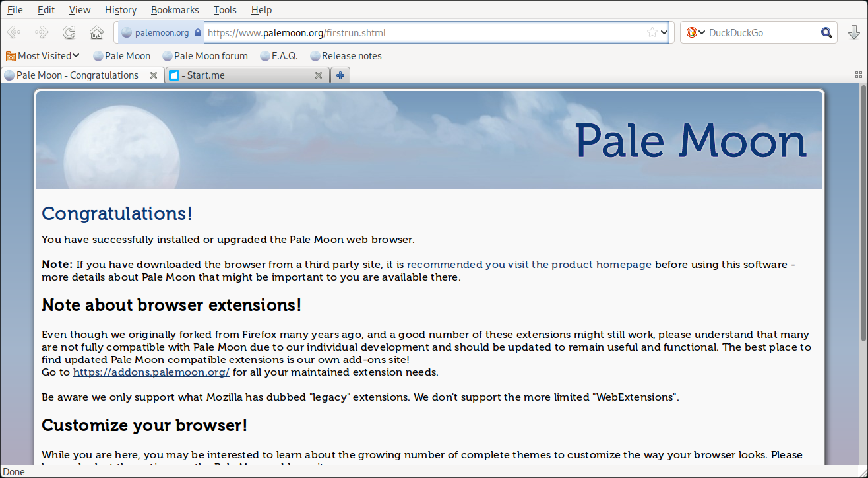Open the History menu
The height and width of the screenshot is (478, 868).
[x=121, y=10]
